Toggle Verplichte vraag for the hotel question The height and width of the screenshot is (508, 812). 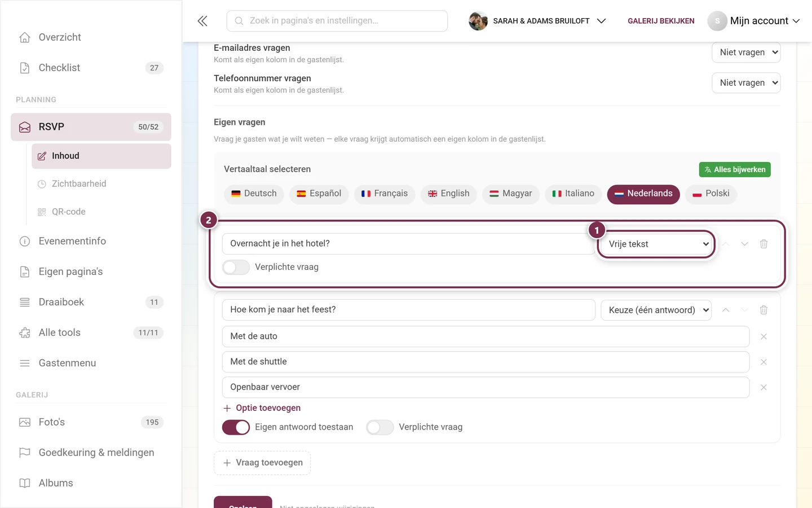pyautogui.click(x=236, y=267)
